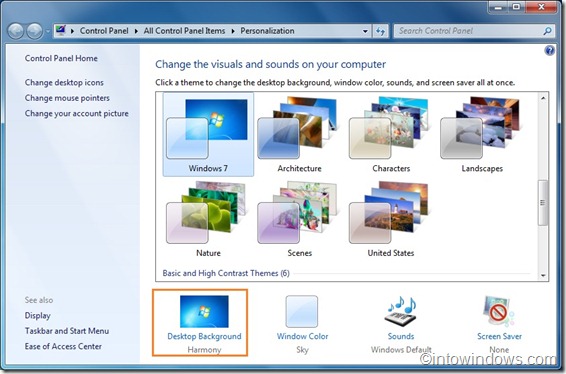
Task: Click the Back navigation arrow button
Action: [16, 31]
